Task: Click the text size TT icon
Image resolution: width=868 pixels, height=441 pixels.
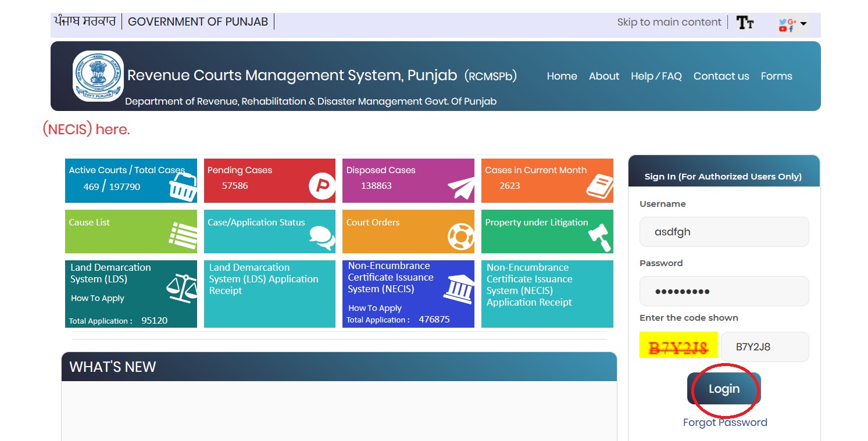Action: coord(745,23)
